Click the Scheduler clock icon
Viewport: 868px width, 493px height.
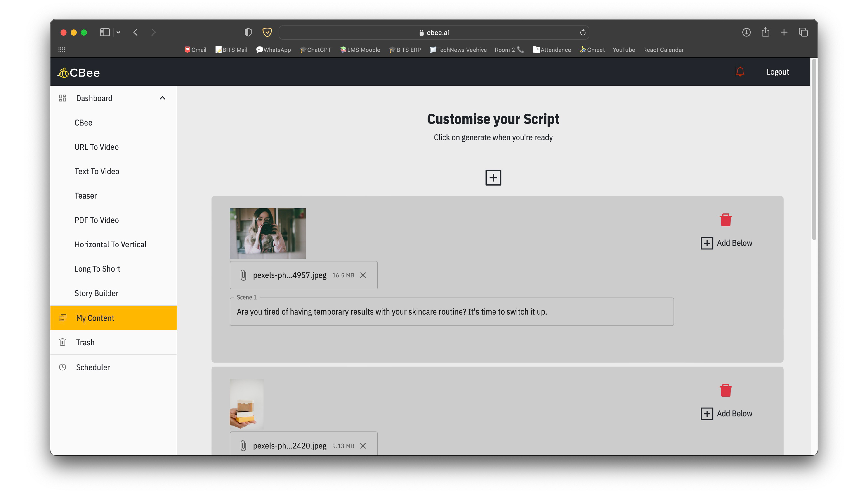click(x=63, y=367)
